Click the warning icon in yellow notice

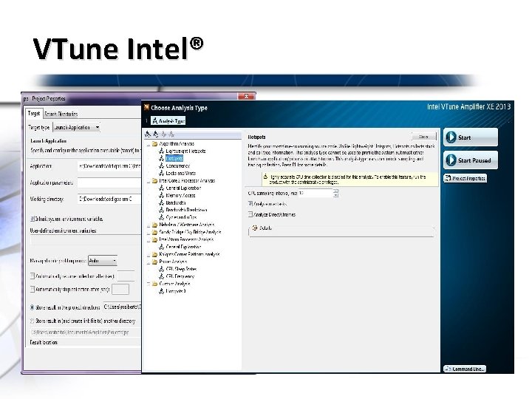pos(266,177)
